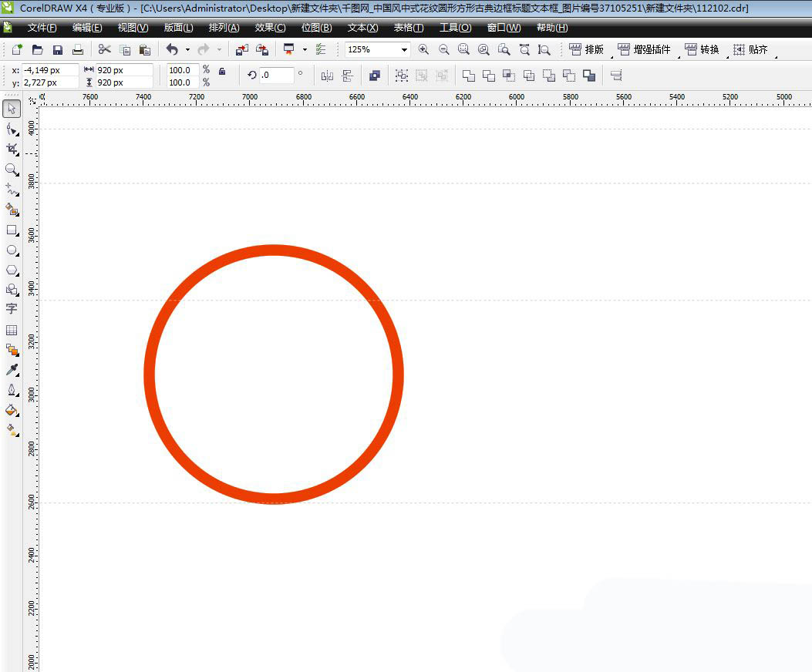Click the Save floppy disk icon
Screen dimensions: 812x672
tap(58, 49)
